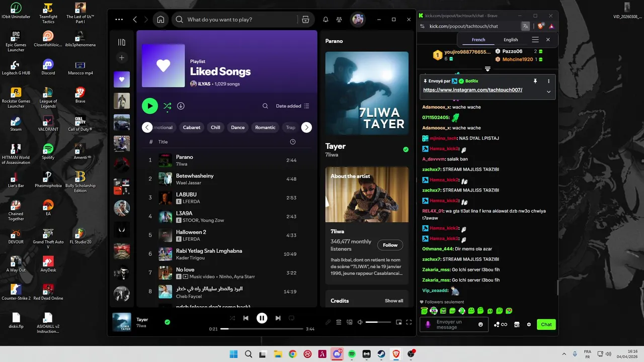
Task: Filter by Romantic chip
Action: coord(265,128)
